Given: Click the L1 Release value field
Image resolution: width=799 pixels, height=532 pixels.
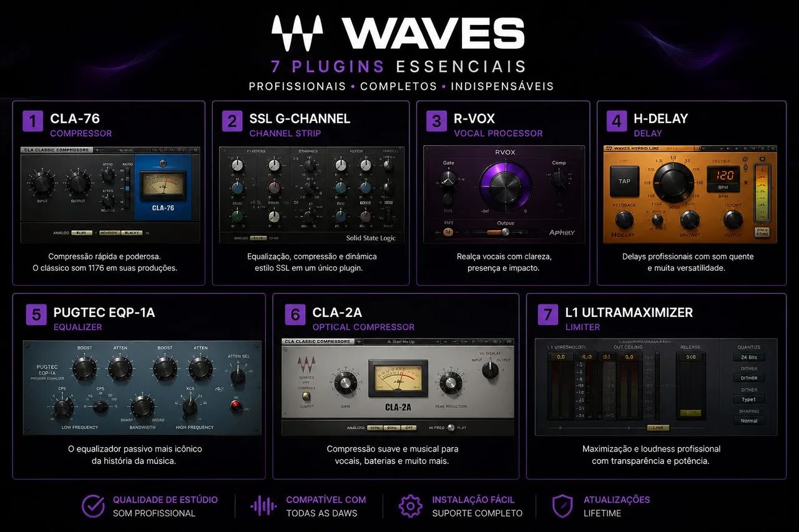Looking at the screenshot, I should click(x=690, y=357).
